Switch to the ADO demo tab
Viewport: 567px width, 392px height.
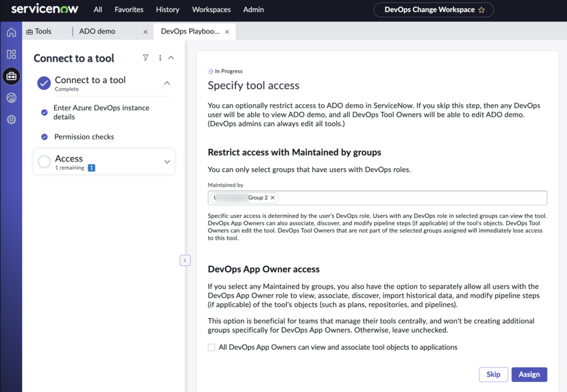tap(97, 32)
